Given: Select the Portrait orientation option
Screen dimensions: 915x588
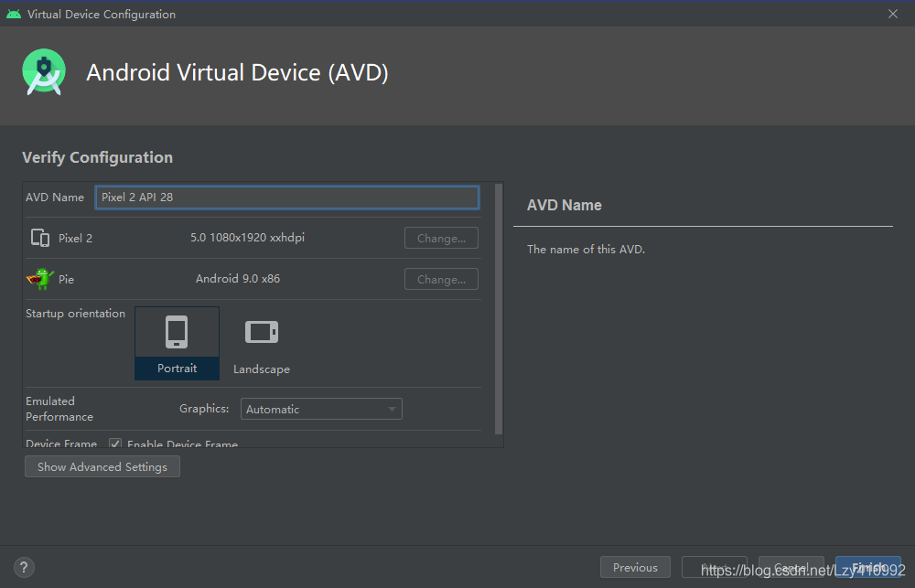Looking at the screenshot, I should pyautogui.click(x=177, y=343).
